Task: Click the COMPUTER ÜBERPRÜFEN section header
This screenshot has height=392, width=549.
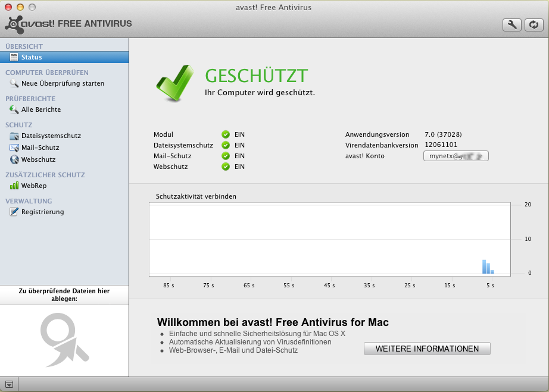Action: click(x=47, y=73)
